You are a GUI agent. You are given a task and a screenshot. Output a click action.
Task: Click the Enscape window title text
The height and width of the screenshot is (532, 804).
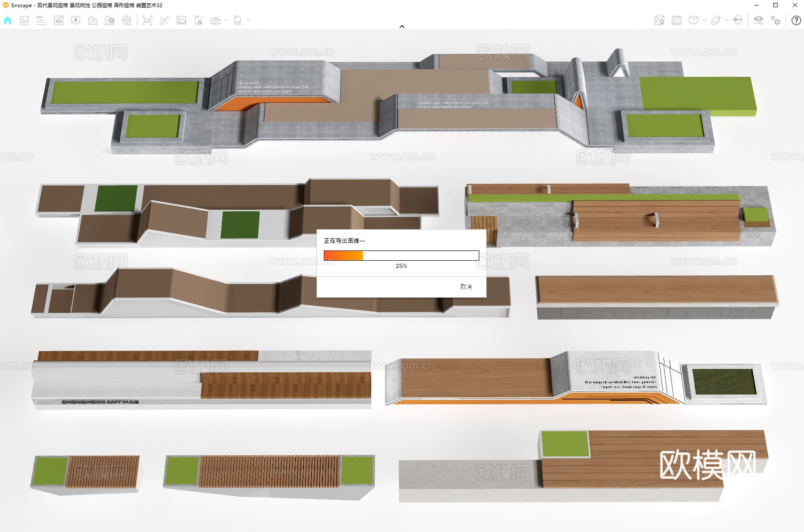coord(87,5)
